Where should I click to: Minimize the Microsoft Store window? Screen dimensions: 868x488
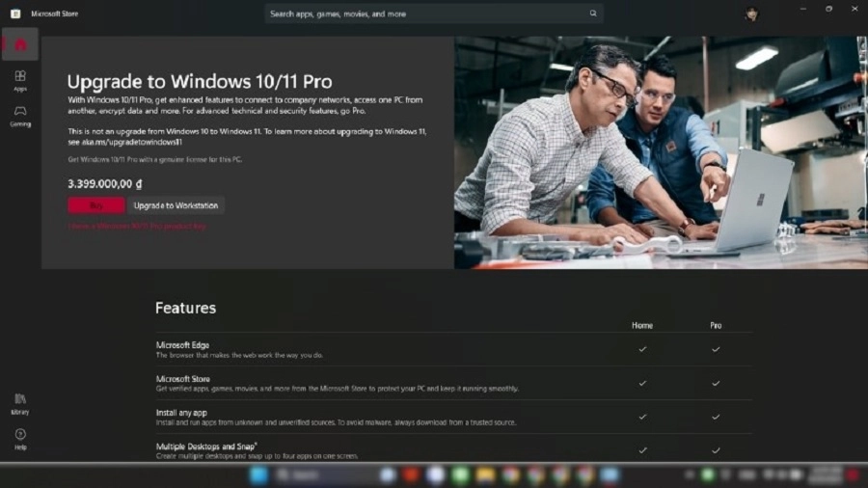pos(801,9)
